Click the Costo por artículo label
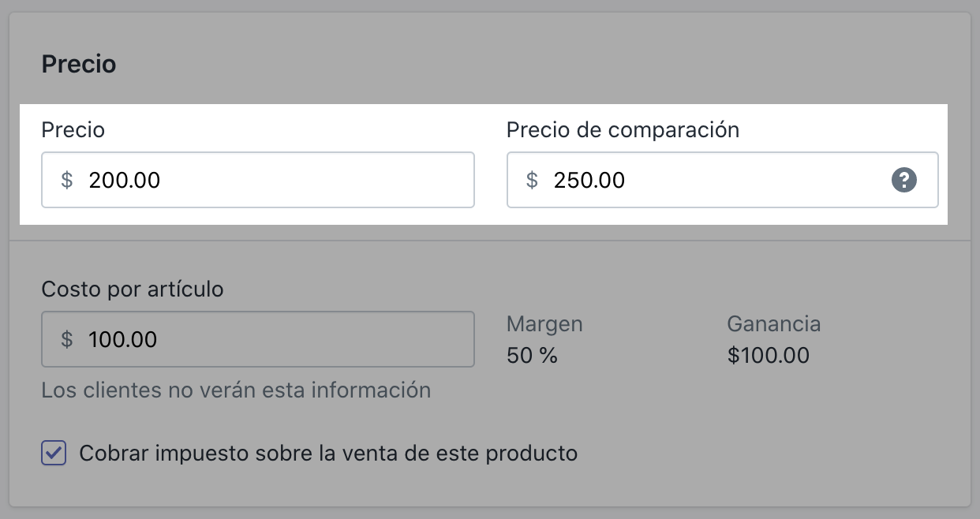The image size is (980, 519). click(132, 289)
